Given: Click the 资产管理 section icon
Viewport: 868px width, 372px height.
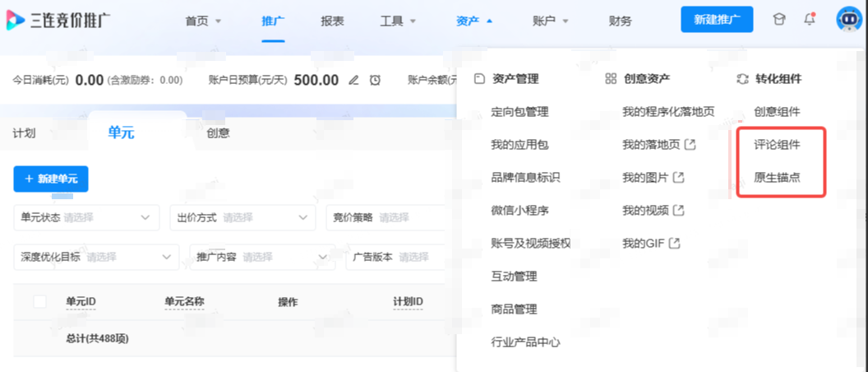Looking at the screenshot, I should [x=480, y=79].
